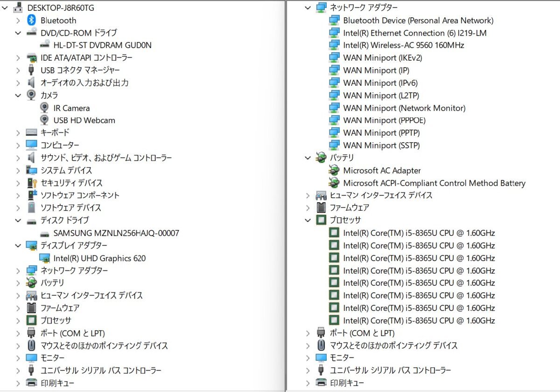Click the drive icon beside HL-DT-ST DVDRAM GUD0N
This screenshot has height=392, width=560.
coord(45,45)
